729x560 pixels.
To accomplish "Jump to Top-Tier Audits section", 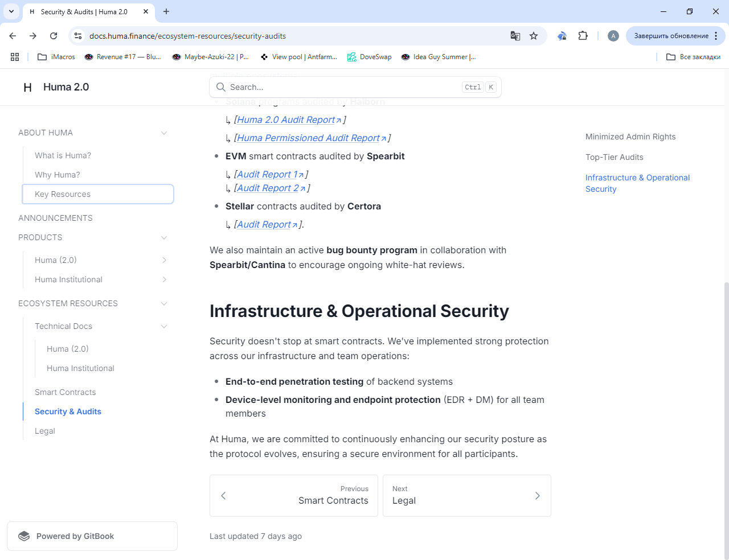I will pyautogui.click(x=615, y=157).
